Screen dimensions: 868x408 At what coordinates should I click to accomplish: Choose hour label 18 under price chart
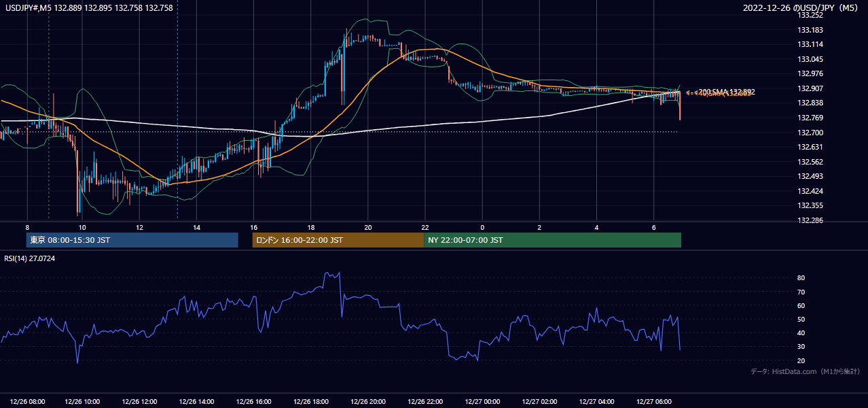pos(310,227)
